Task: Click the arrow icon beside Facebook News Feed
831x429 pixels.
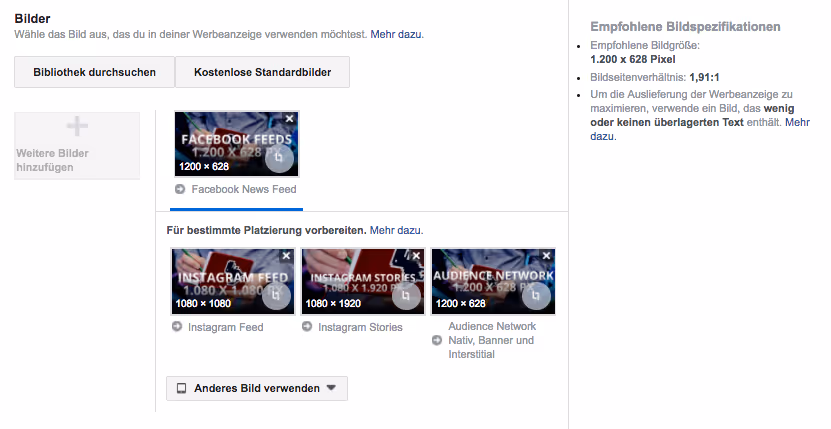Action: pyautogui.click(x=180, y=189)
